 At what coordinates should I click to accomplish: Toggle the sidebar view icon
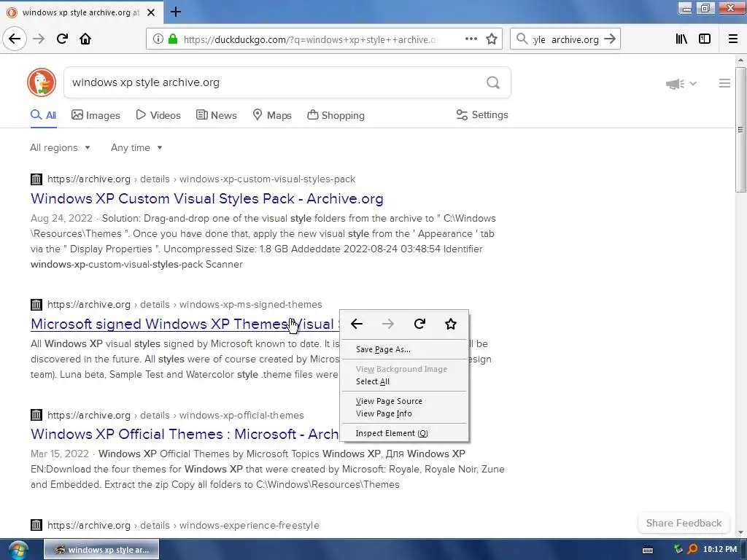704,39
